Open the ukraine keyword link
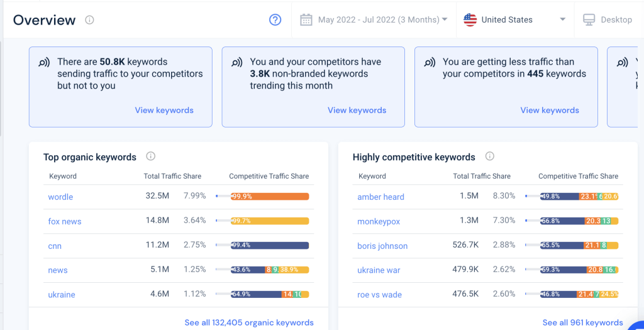The height and width of the screenshot is (330, 644). tap(62, 295)
